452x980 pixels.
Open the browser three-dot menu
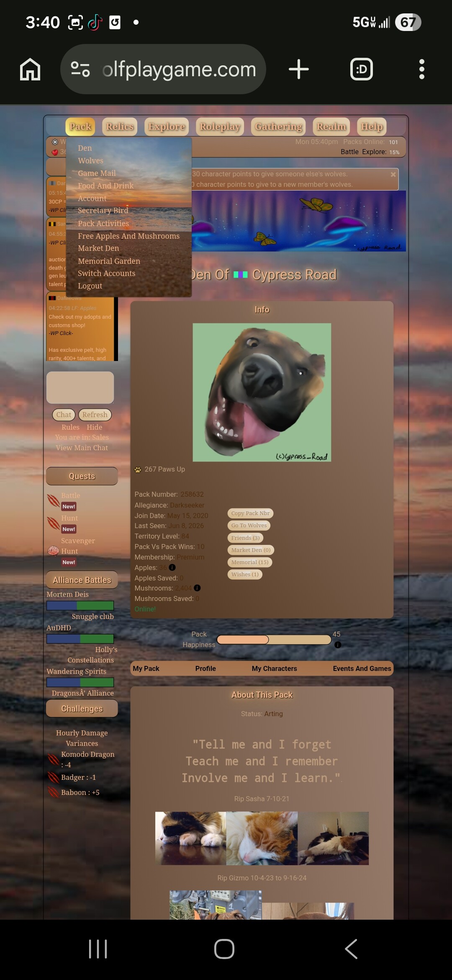coord(421,69)
